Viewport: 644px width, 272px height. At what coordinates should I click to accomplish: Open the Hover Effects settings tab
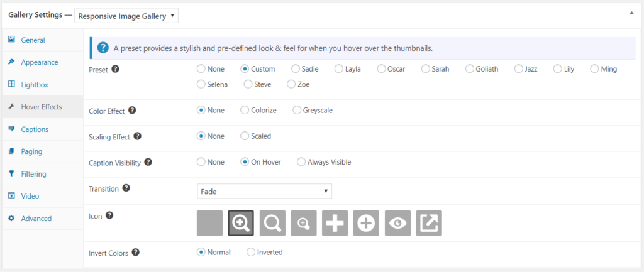click(x=42, y=107)
